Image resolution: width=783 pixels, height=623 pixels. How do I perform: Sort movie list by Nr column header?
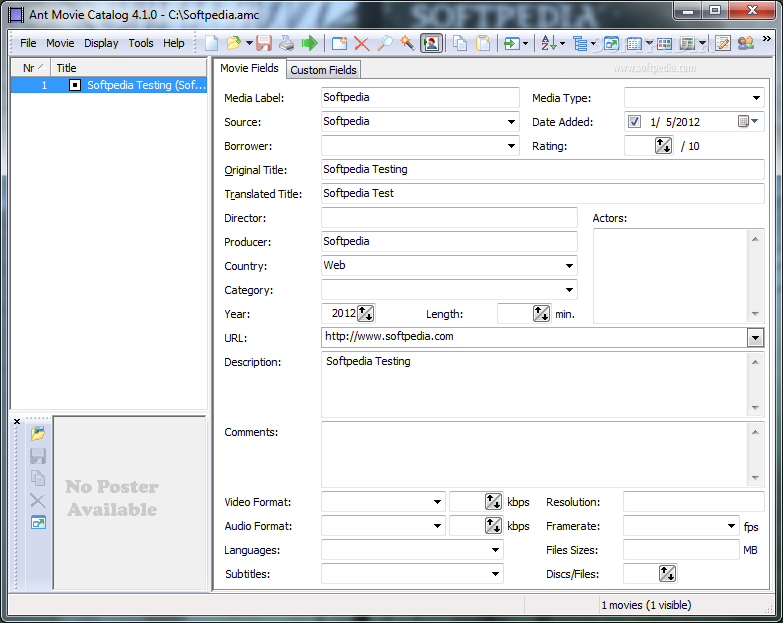click(x=31, y=68)
